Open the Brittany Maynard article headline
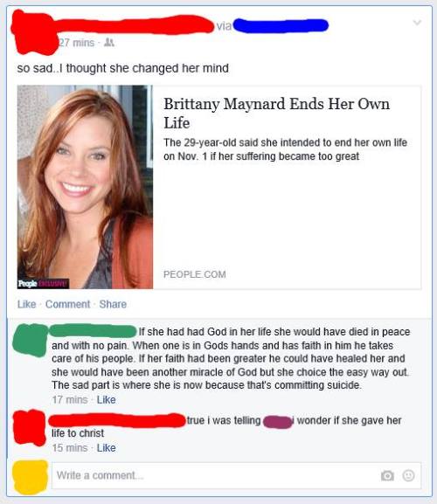 click(x=276, y=114)
